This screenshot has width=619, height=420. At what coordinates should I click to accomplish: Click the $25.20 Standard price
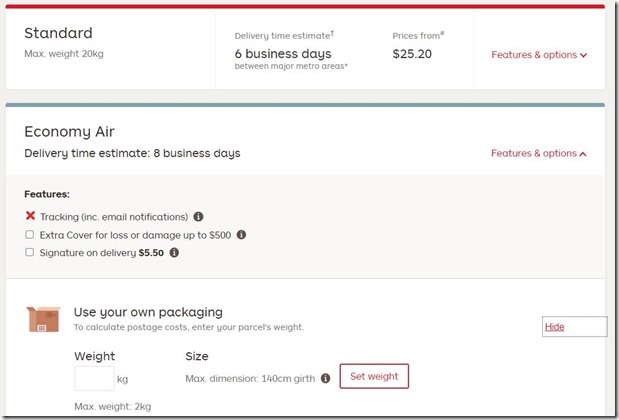pyautogui.click(x=412, y=54)
